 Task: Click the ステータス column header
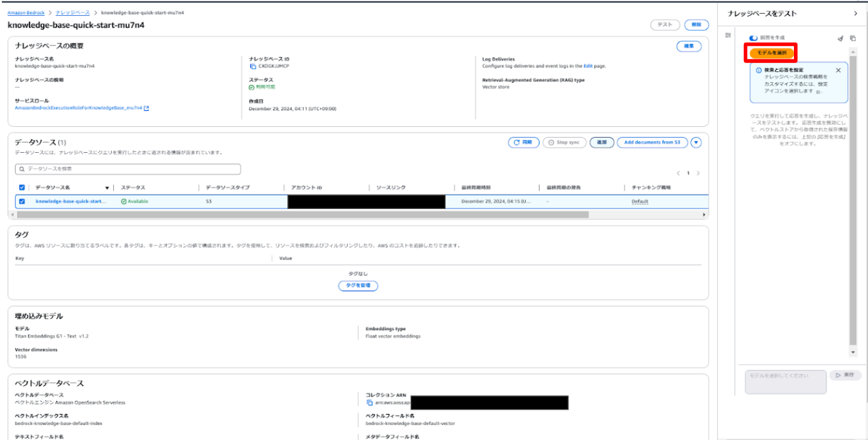click(x=133, y=188)
